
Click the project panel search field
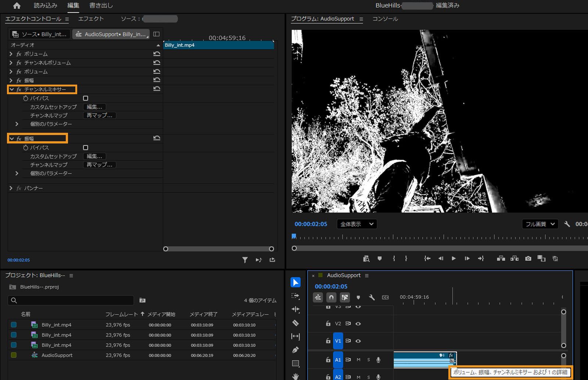pos(71,301)
